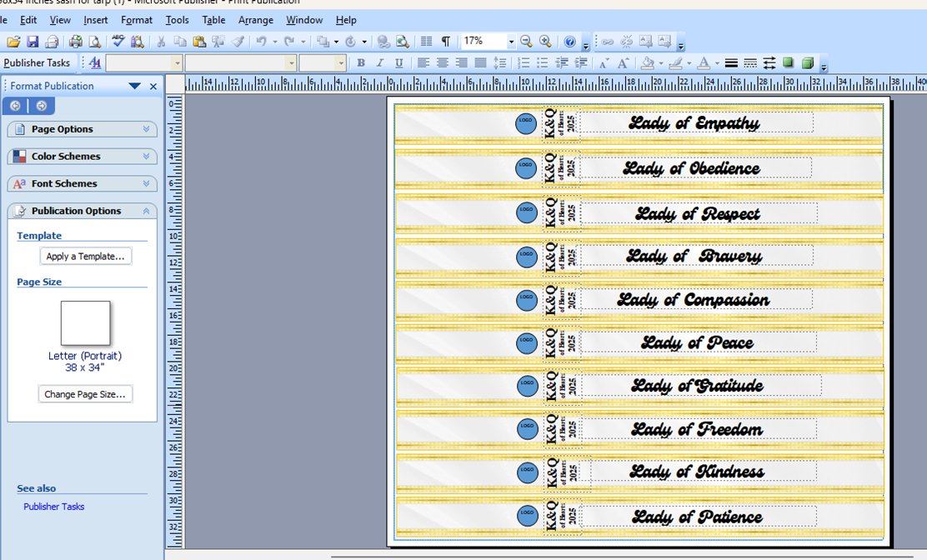Click the Font Color swatch button
The width and height of the screenshot is (927, 560).
tap(704, 63)
